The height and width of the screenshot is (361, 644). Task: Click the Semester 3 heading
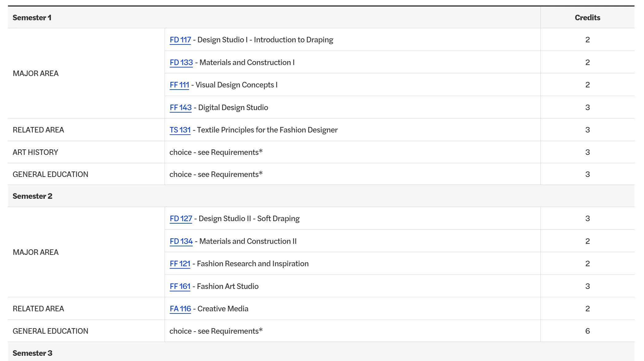(x=32, y=353)
